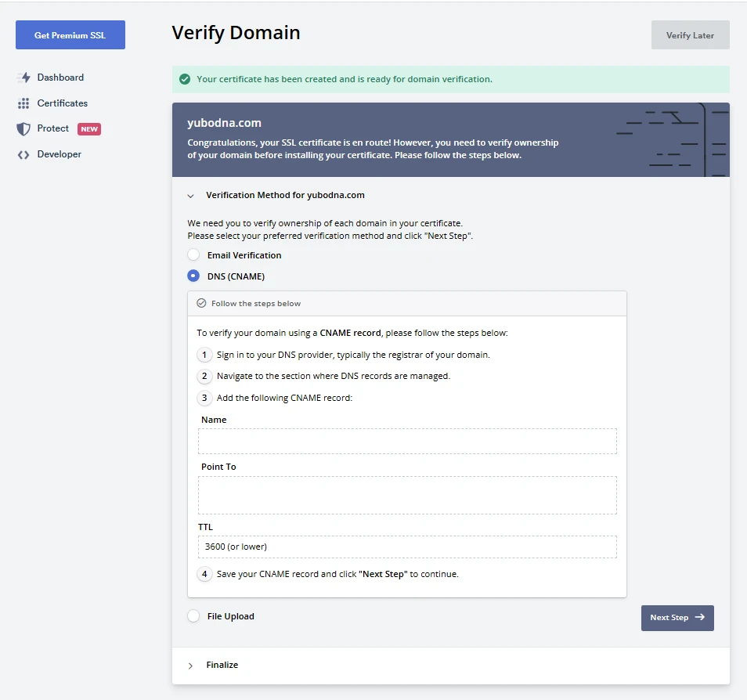Expand the Finalize section

pos(191,665)
